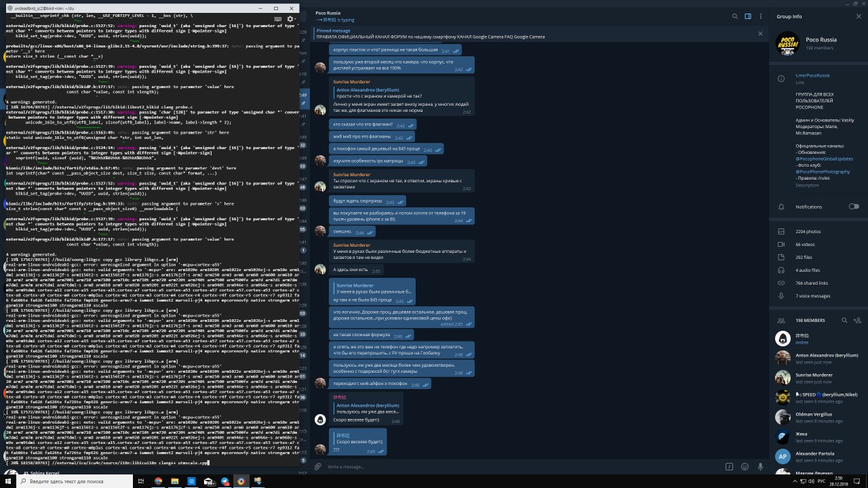Screen dimensions: 868x488
Task: Click the Write a message input field
Action: coord(522,466)
